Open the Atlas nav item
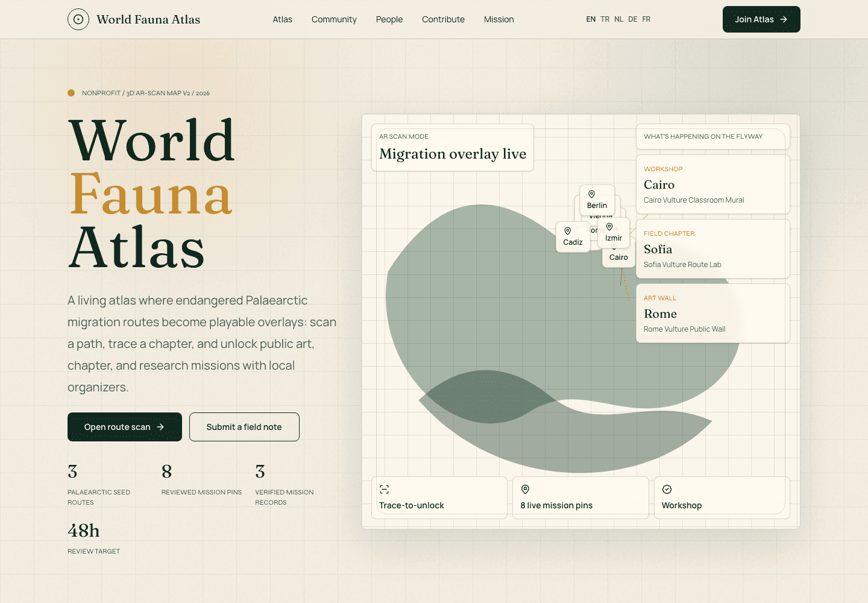868x603 pixels. pyautogui.click(x=282, y=19)
